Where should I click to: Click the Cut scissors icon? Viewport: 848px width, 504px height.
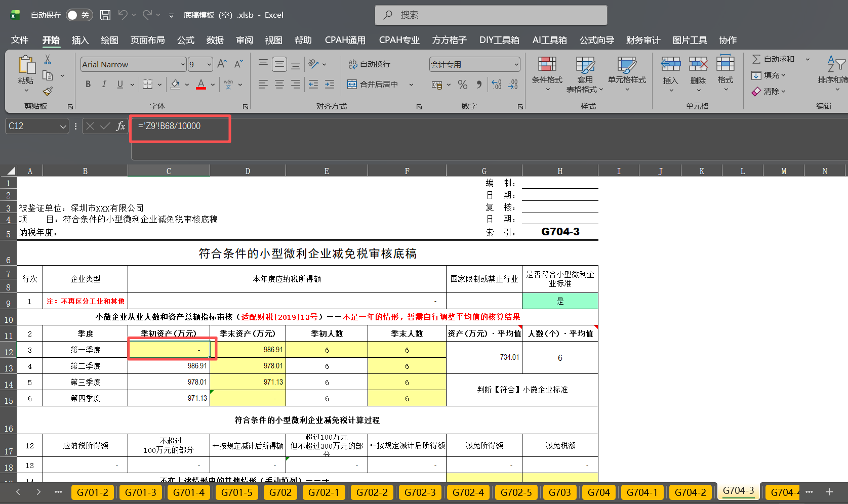coord(48,60)
